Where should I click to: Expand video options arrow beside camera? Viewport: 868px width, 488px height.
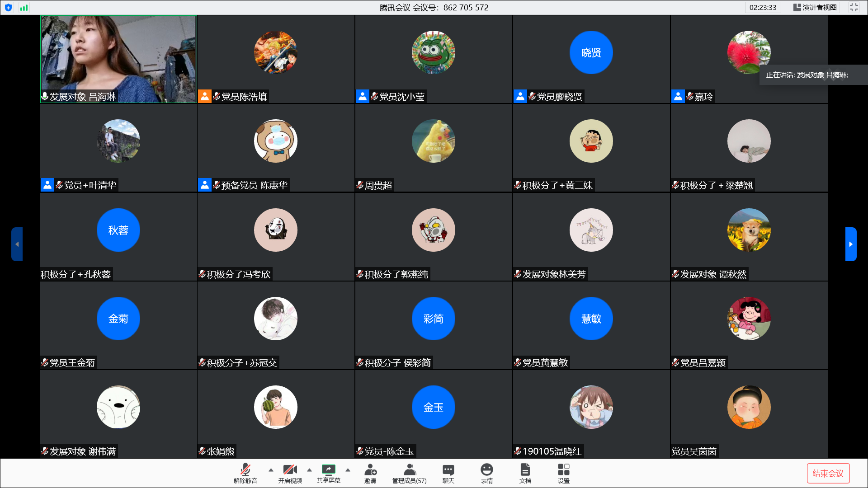pos(309,470)
